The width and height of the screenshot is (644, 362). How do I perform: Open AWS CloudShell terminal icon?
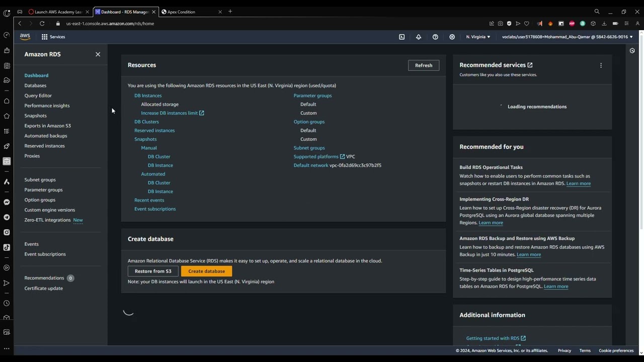[401, 37]
